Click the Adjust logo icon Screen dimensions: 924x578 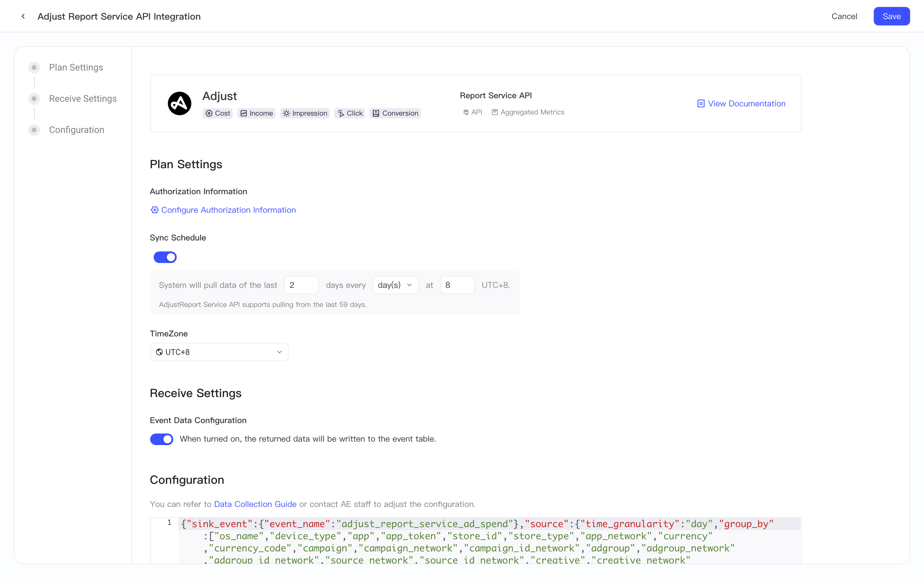(179, 103)
